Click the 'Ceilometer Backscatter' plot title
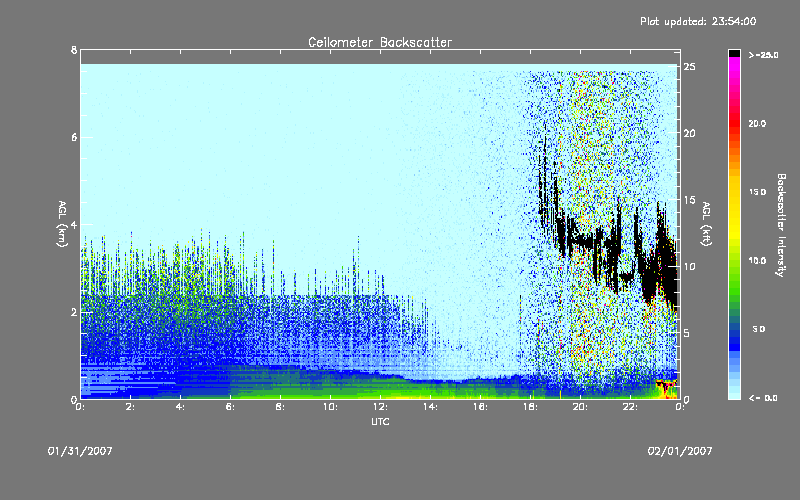 [380, 42]
